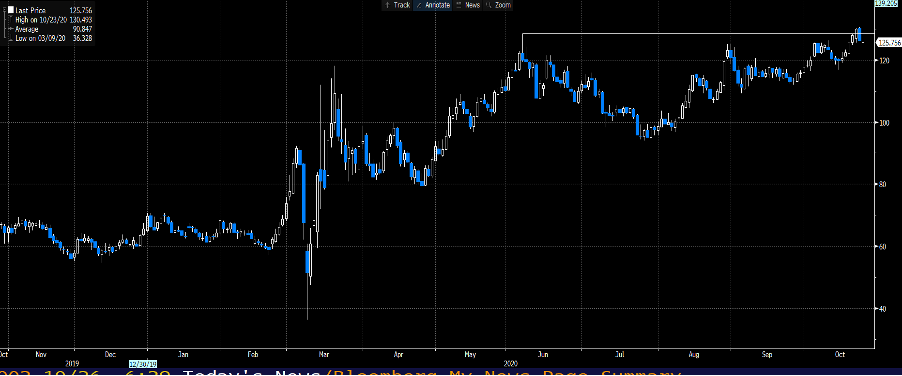Select the Annotate toolbar label
Image resolution: width=902 pixels, height=376 pixels.
(436, 5)
